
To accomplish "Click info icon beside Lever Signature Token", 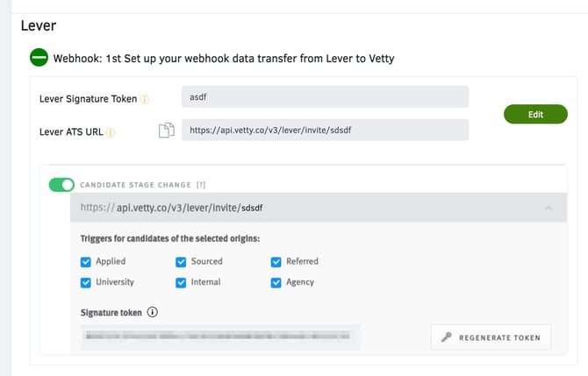I will pos(146,99).
